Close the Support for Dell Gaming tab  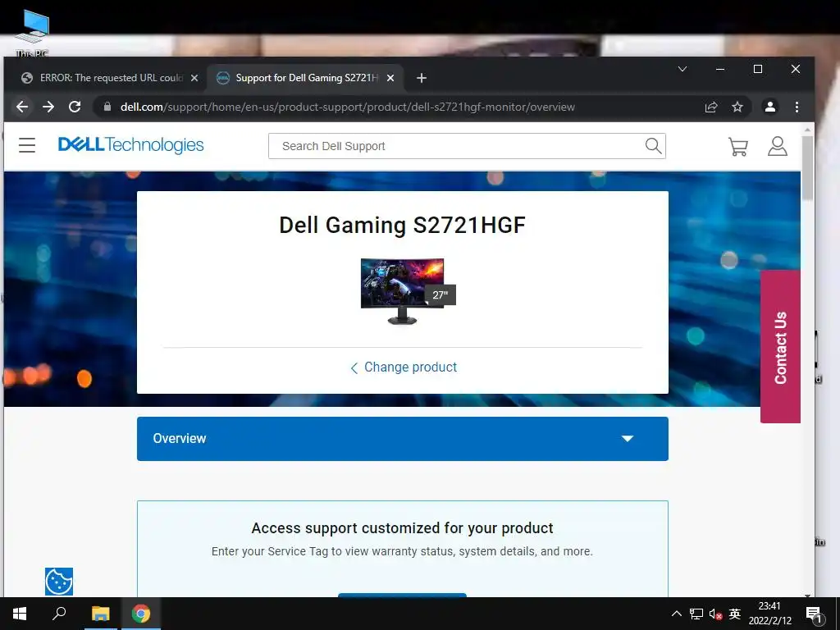coord(390,78)
